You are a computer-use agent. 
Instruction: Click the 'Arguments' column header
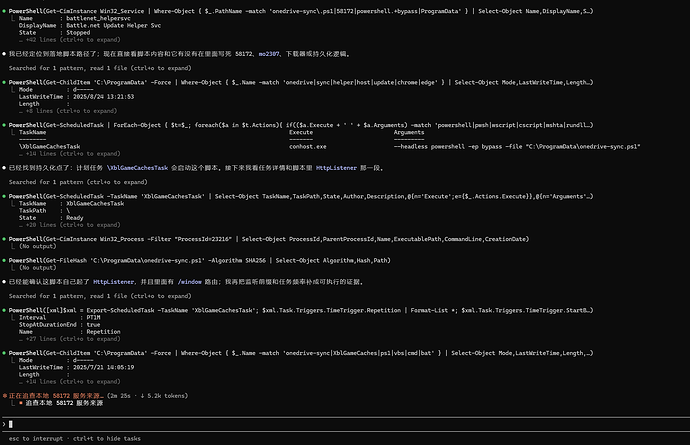tap(409, 132)
